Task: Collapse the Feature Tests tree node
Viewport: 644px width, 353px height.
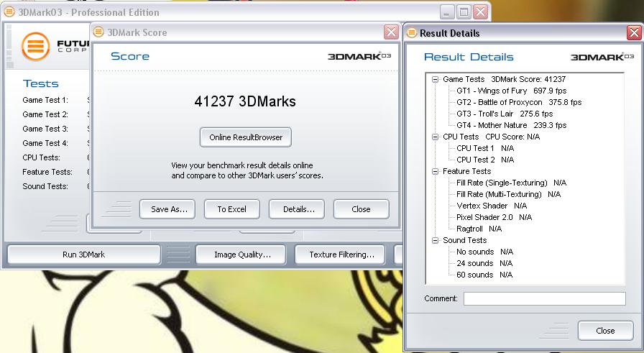Action: [436, 171]
